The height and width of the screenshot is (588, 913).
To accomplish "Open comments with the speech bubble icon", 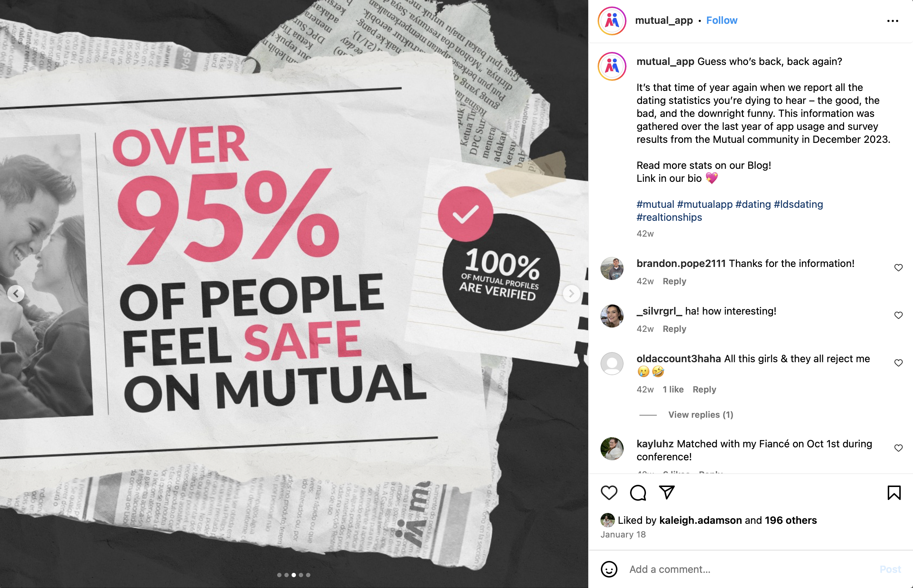I will point(638,492).
